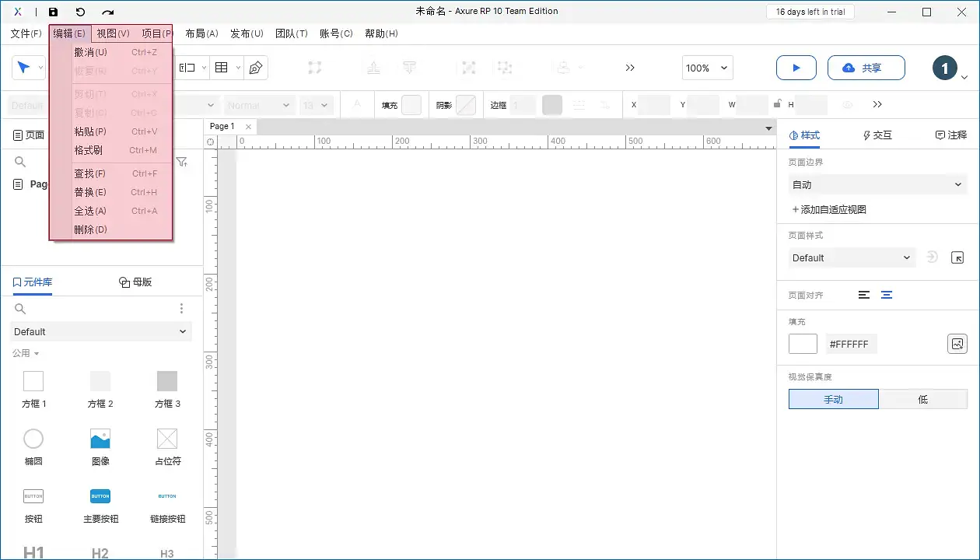
Task: Toggle center page alignment under 页面对齐
Action: [887, 295]
